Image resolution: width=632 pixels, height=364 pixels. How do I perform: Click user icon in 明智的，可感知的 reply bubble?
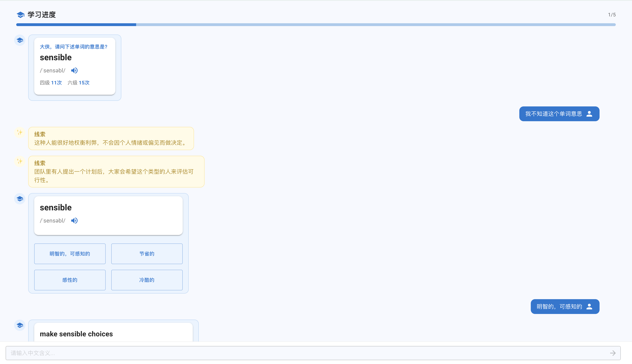(x=589, y=307)
